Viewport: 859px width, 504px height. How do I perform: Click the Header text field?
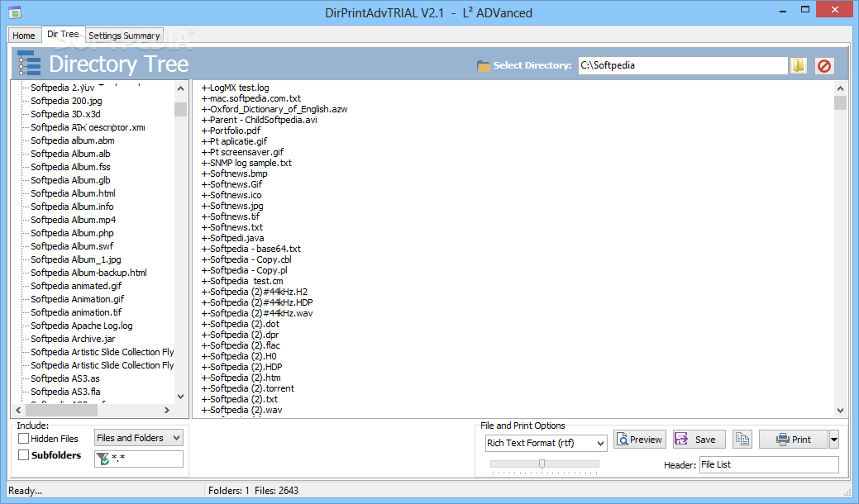pos(769,464)
